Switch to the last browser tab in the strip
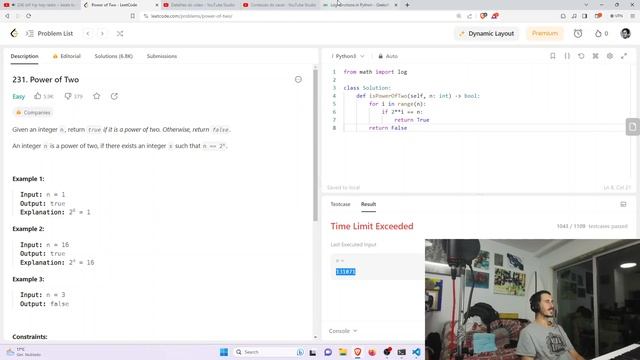The height and width of the screenshot is (360, 640). (x=360, y=5)
